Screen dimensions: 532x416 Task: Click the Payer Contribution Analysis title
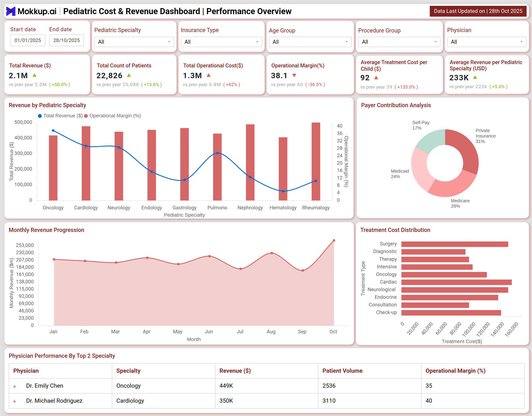click(x=396, y=105)
